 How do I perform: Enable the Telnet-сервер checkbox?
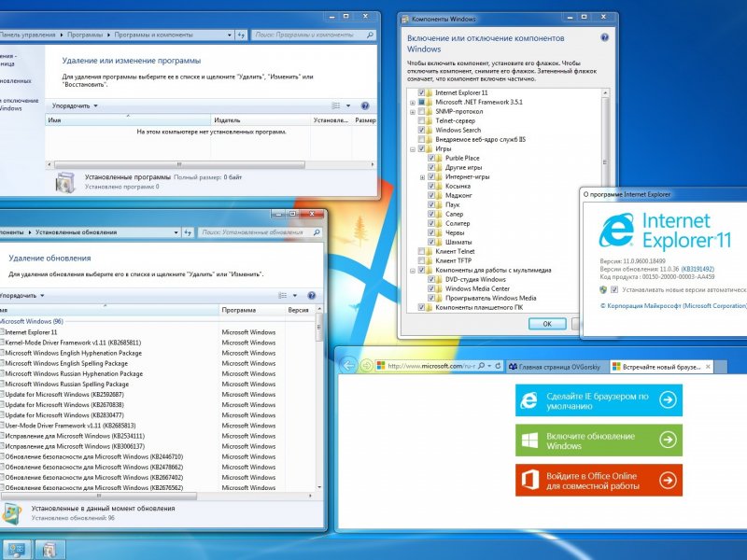point(421,121)
